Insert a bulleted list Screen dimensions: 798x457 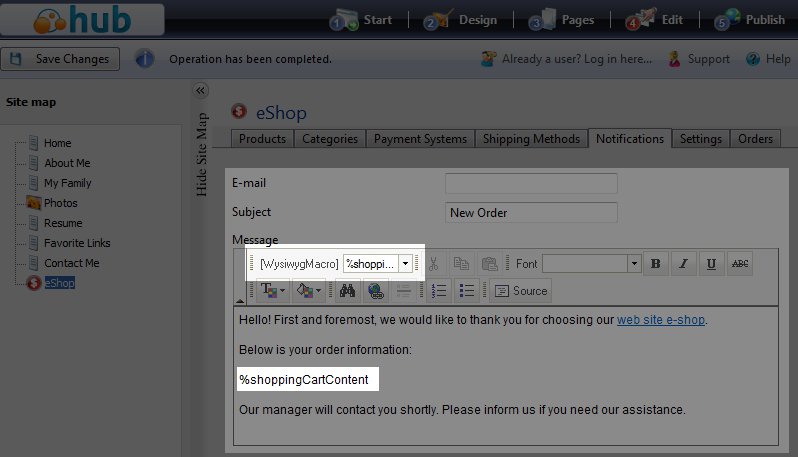coord(466,291)
